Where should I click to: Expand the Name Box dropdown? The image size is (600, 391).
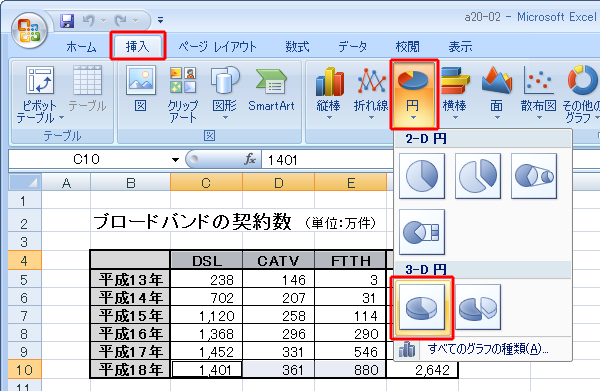[175, 160]
